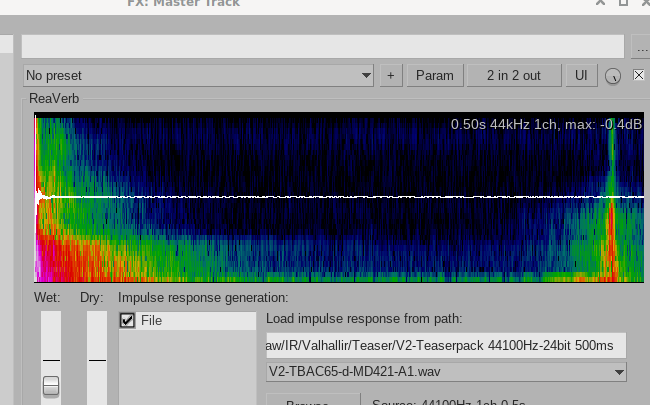
Task: Click the impulse response spectrogram display
Action: point(339,197)
